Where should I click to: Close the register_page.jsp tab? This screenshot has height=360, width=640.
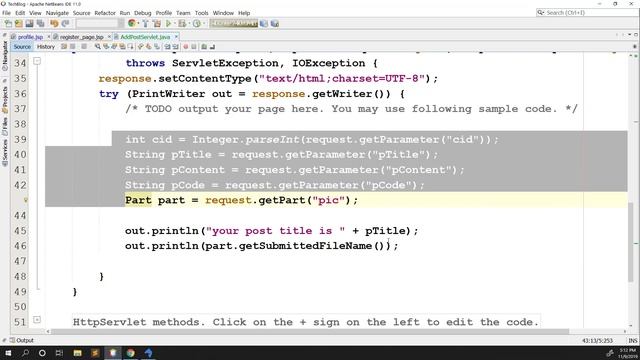(x=109, y=37)
